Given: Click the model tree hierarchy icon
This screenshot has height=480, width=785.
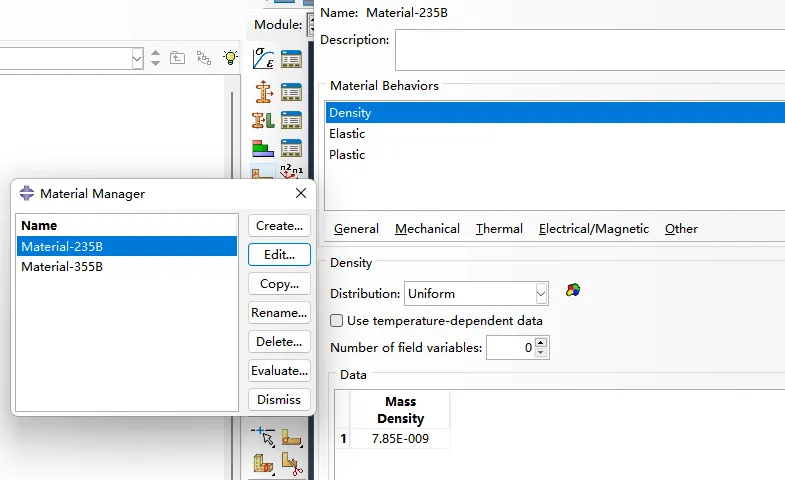Looking at the screenshot, I should [x=204, y=58].
